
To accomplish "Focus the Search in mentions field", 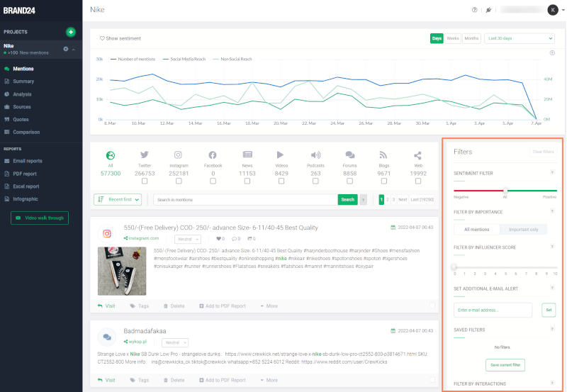I will click(x=245, y=200).
